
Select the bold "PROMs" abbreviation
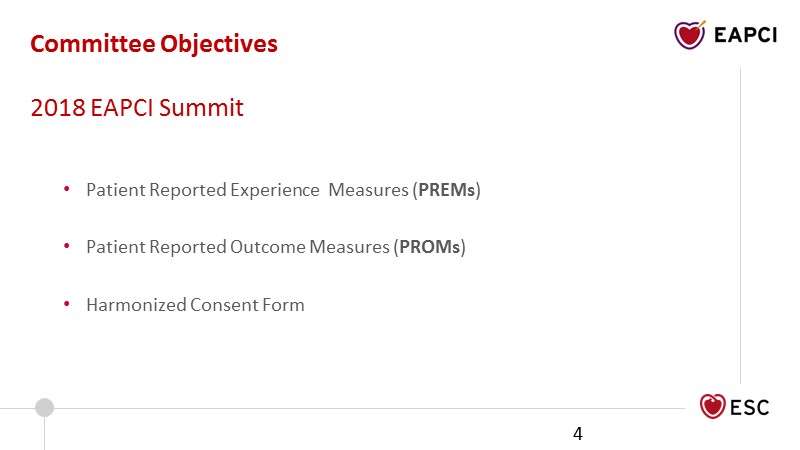432,247
